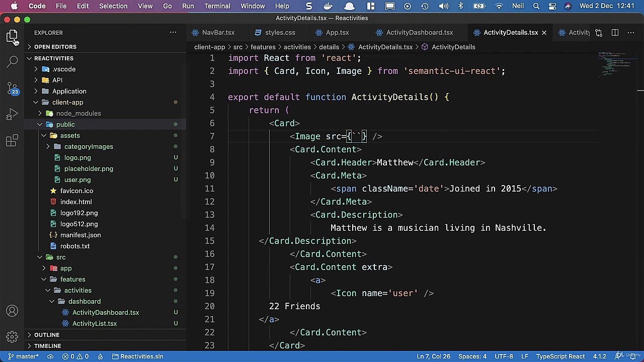Open the Accounts icon in activity bar

pyautogui.click(x=12, y=311)
